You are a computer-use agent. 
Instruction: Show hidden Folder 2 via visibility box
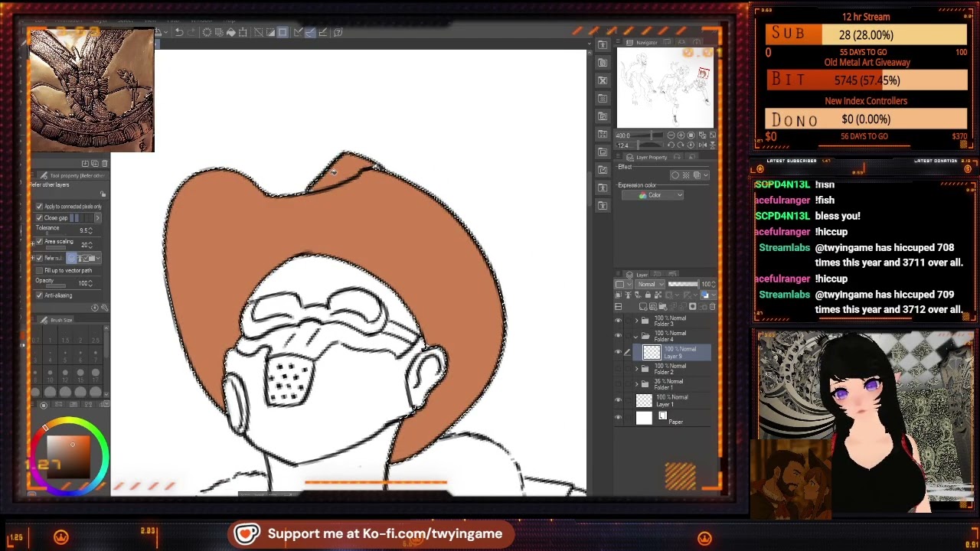[x=619, y=369]
